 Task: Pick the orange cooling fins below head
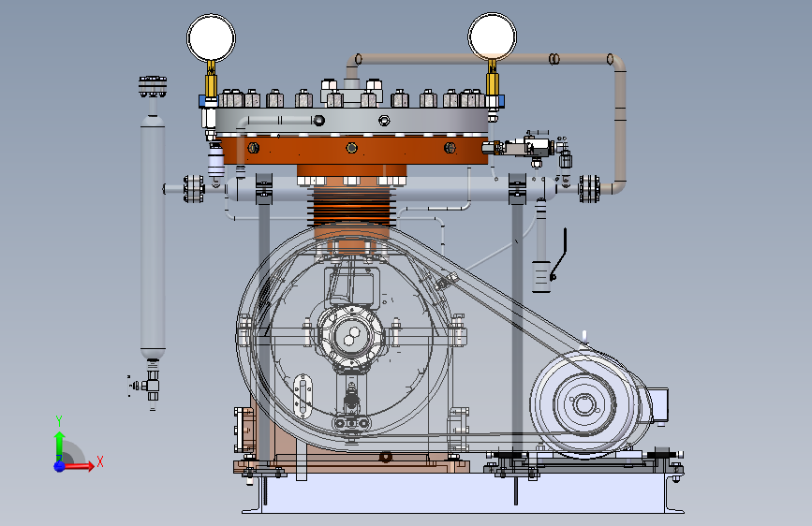(351, 208)
